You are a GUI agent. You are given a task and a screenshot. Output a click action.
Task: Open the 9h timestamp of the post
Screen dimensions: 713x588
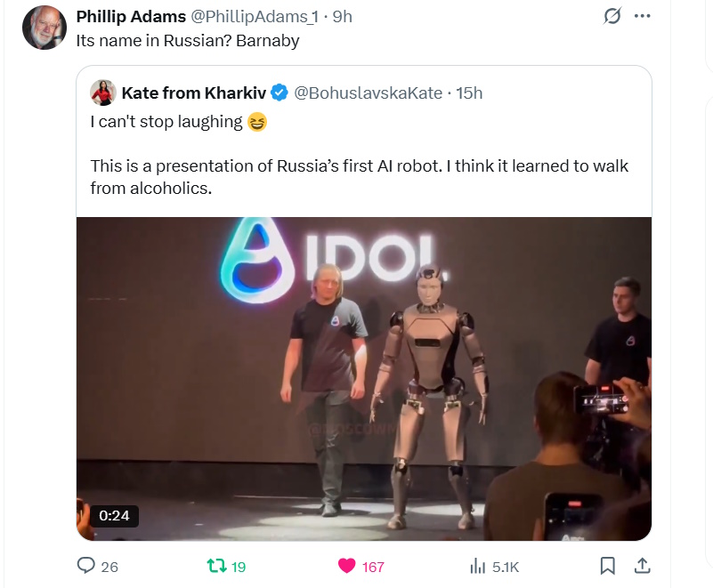tap(343, 17)
